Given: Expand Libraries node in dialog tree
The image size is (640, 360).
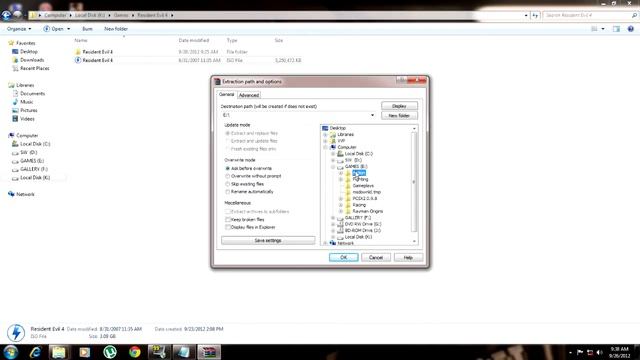Looking at the screenshot, I should pos(325,135).
